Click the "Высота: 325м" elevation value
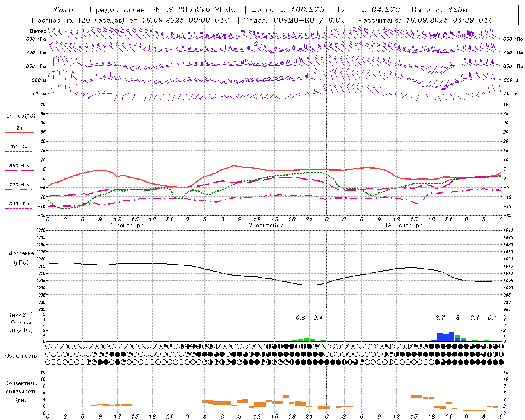This screenshot has width=525, height=420. click(x=439, y=10)
